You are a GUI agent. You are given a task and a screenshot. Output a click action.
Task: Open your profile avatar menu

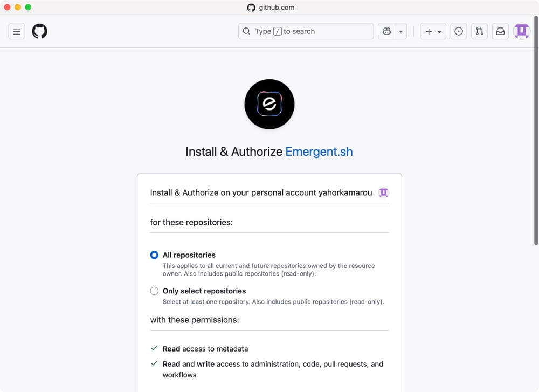click(x=521, y=31)
